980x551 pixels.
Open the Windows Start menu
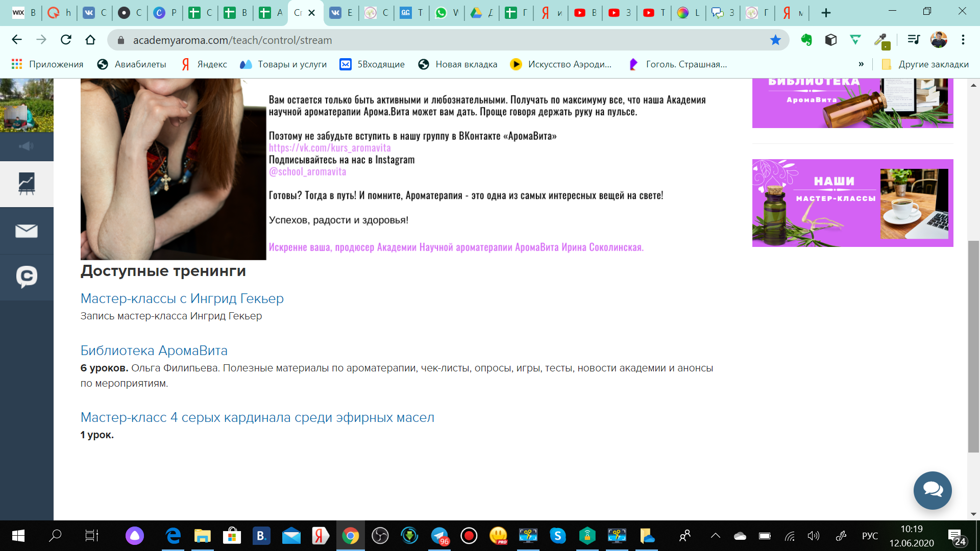point(18,536)
